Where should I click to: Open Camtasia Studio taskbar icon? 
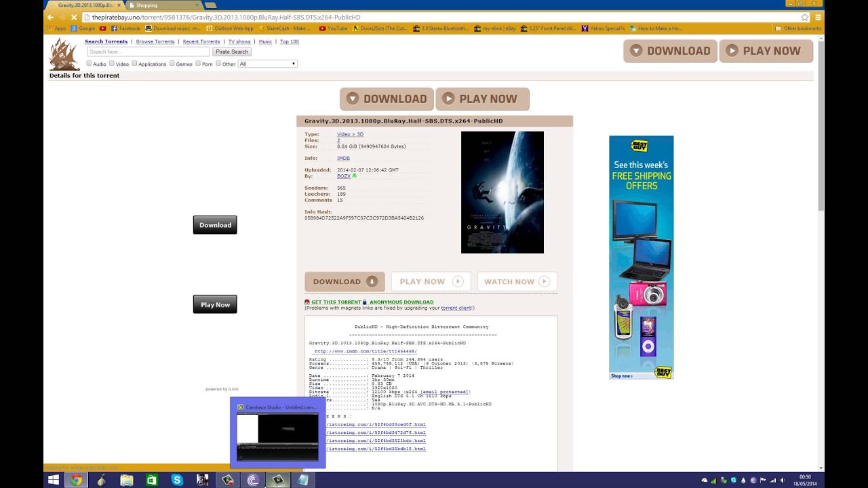[277, 480]
